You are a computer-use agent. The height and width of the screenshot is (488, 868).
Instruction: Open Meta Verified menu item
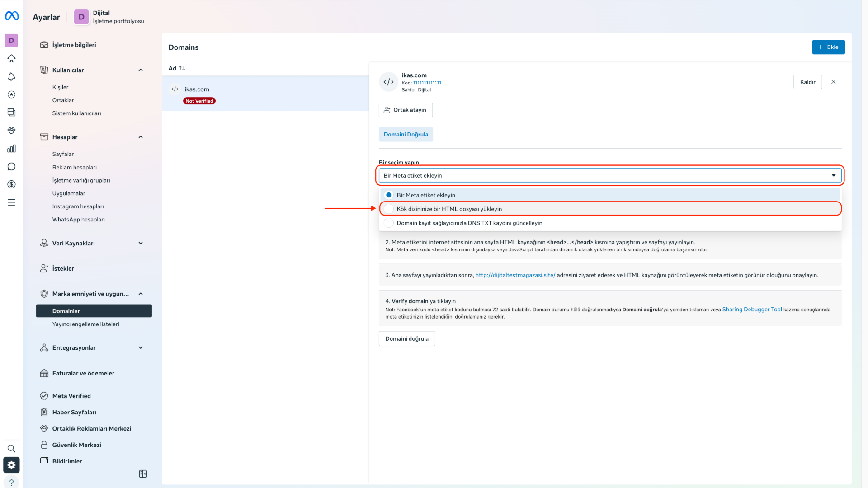click(71, 396)
